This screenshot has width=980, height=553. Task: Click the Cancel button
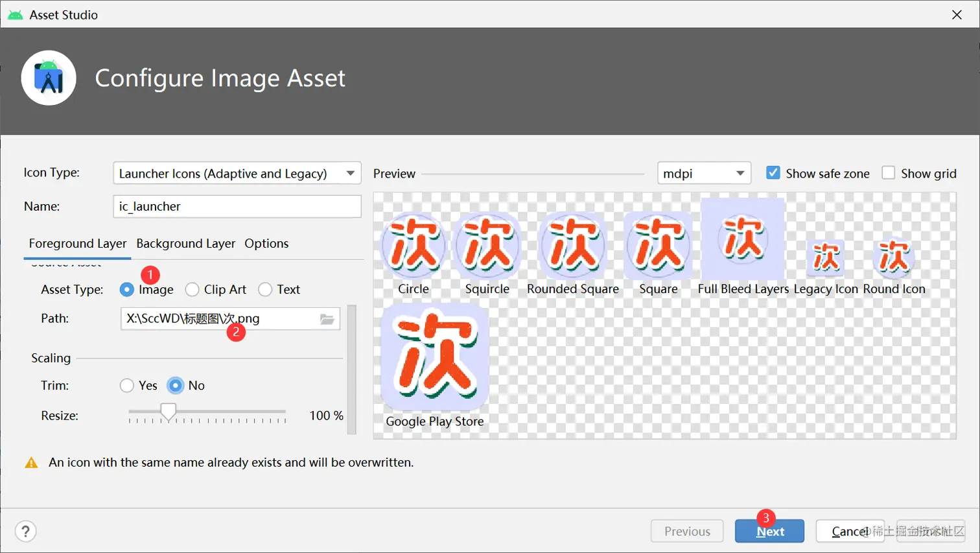tap(850, 530)
